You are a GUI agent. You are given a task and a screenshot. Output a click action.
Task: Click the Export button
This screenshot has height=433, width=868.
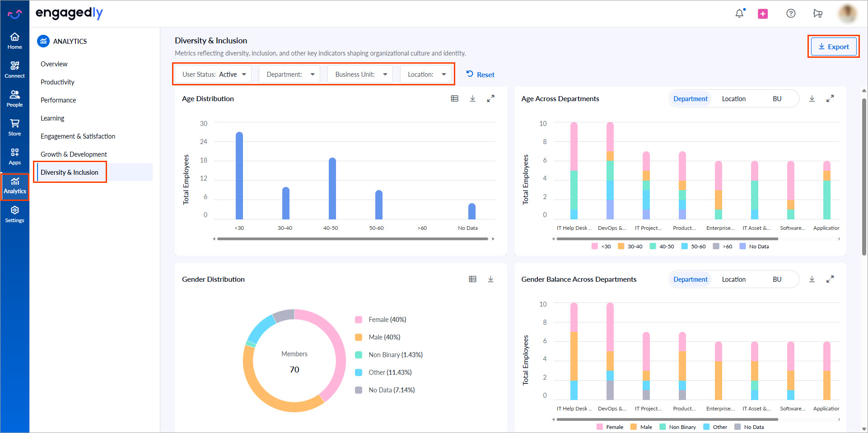833,47
